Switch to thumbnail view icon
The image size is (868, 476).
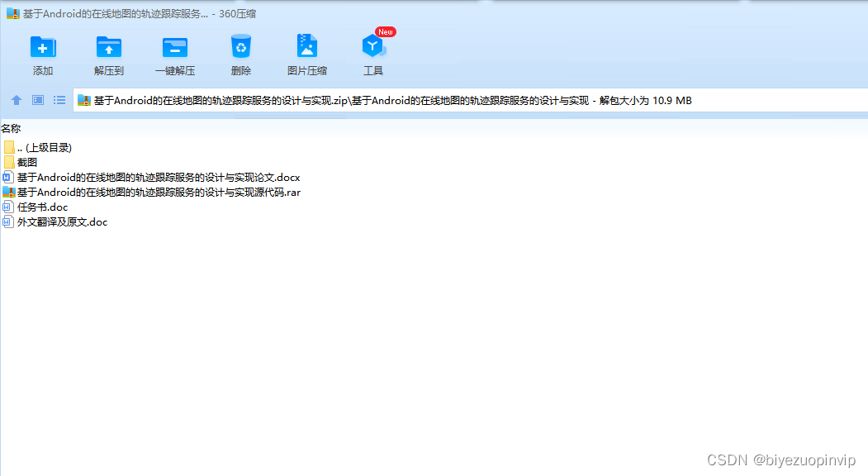click(38, 100)
